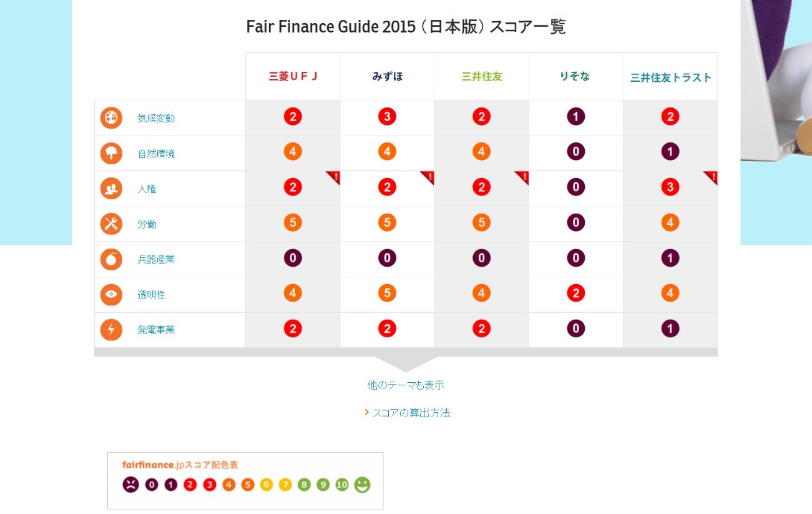812x514 pixels.
Task: Click the nature environment tree icon
Action: (111, 153)
